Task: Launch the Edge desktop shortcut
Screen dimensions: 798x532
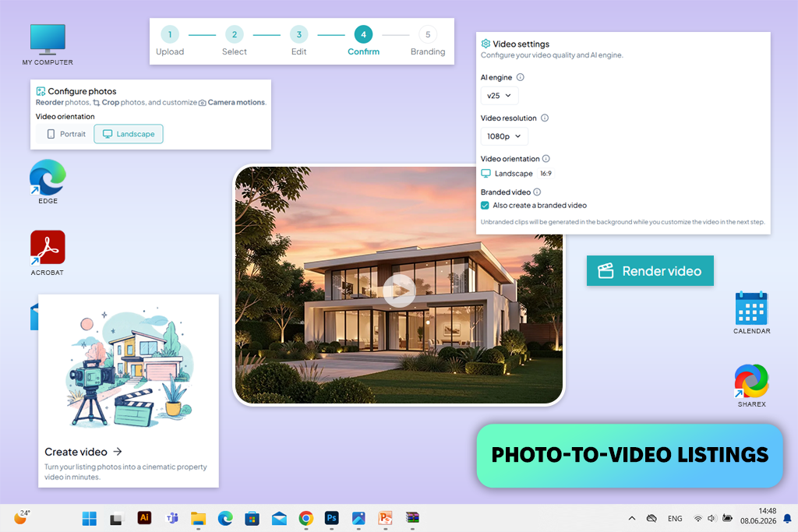Action: [x=48, y=181]
